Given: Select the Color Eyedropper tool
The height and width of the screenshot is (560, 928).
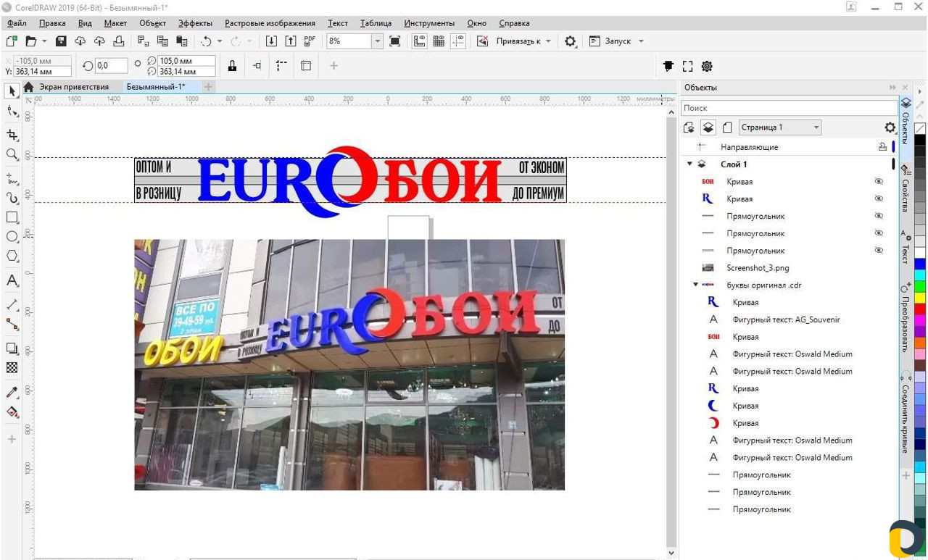Looking at the screenshot, I should point(12,392).
